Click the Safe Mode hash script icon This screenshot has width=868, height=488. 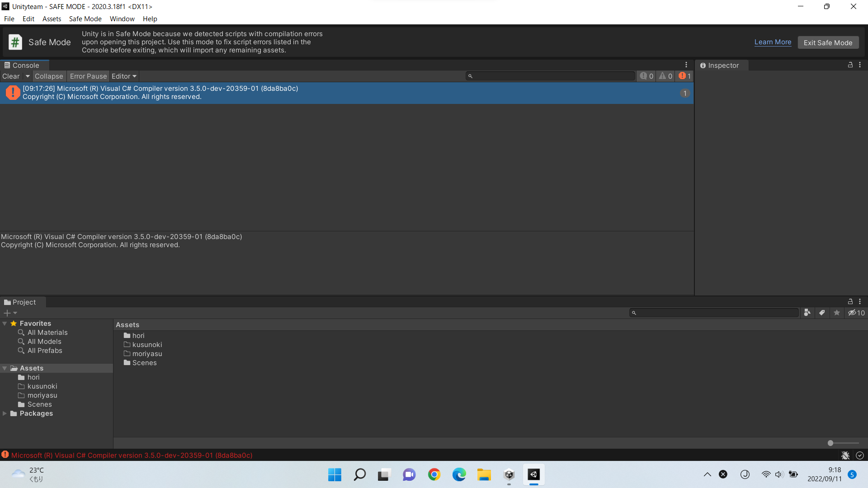[x=15, y=42]
